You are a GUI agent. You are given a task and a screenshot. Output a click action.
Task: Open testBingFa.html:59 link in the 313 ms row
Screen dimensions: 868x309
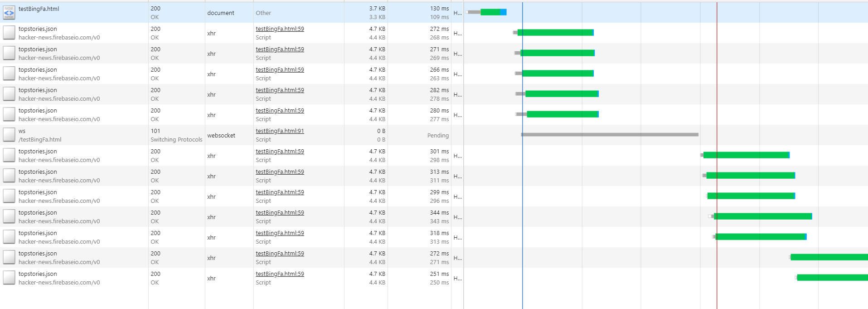(280, 172)
